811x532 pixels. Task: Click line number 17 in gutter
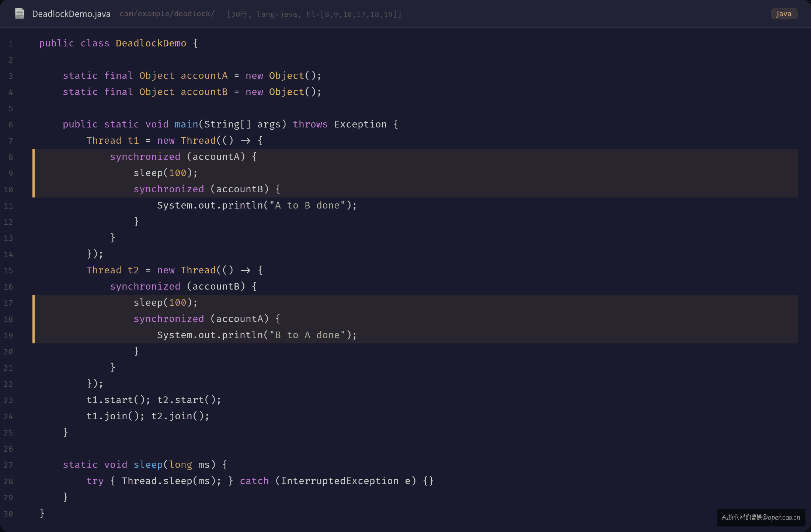pyautogui.click(x=8, y=303)
